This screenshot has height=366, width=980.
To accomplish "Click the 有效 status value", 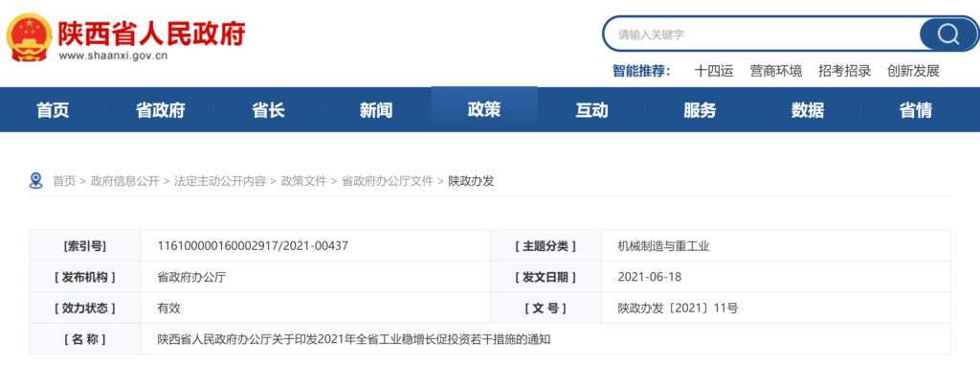I will click(x=168, y=309).
